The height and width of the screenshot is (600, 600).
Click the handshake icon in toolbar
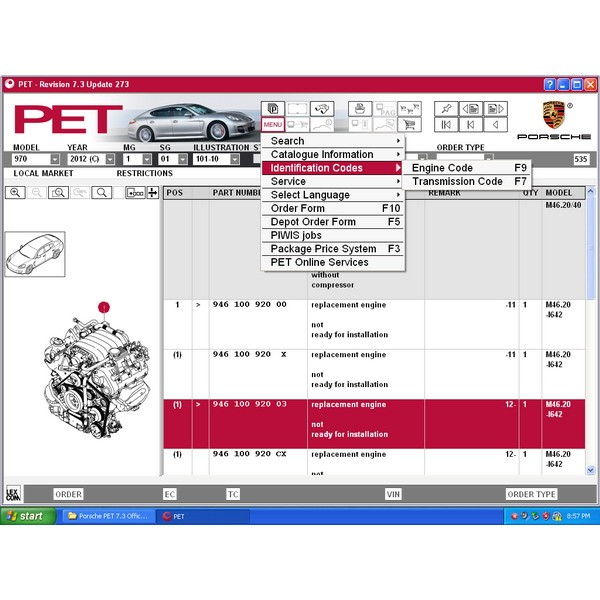coord(322,109)
